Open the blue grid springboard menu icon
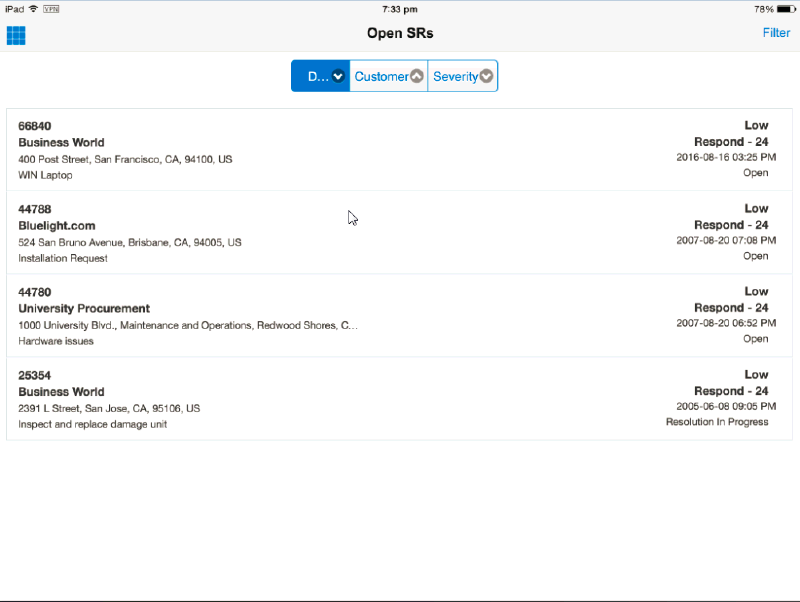The image size is (800, 602). point(16,36)
